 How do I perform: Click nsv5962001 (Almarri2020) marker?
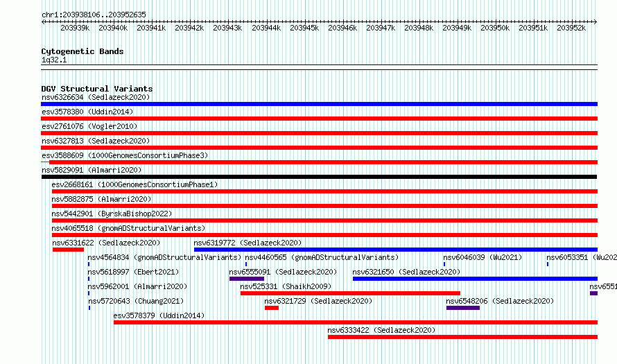(89, 293)
